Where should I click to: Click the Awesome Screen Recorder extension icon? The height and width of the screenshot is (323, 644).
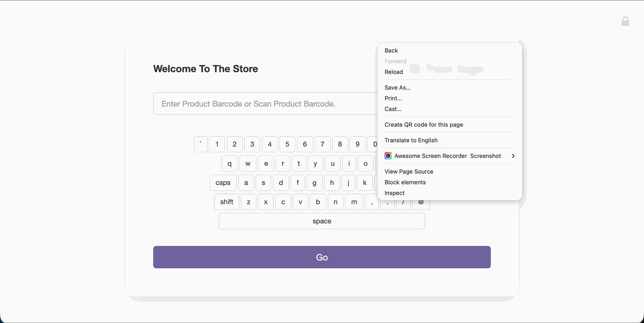click(x=388, y=156)
